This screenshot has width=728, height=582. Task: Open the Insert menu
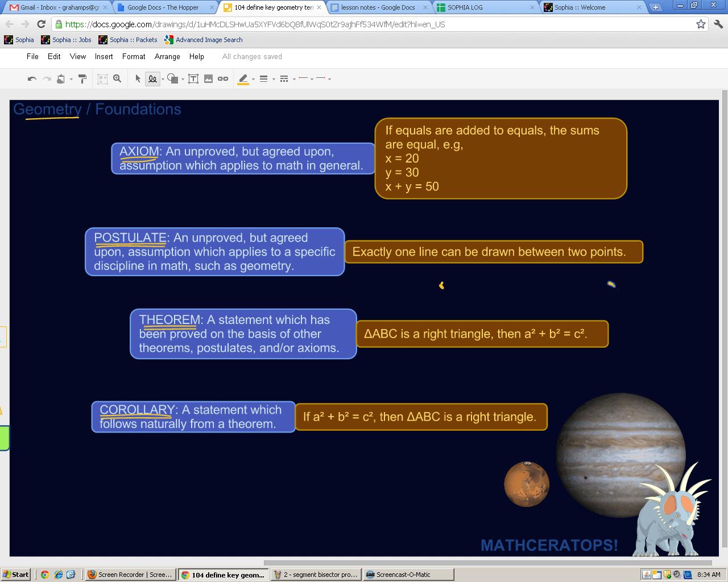[x=104, y=56]
